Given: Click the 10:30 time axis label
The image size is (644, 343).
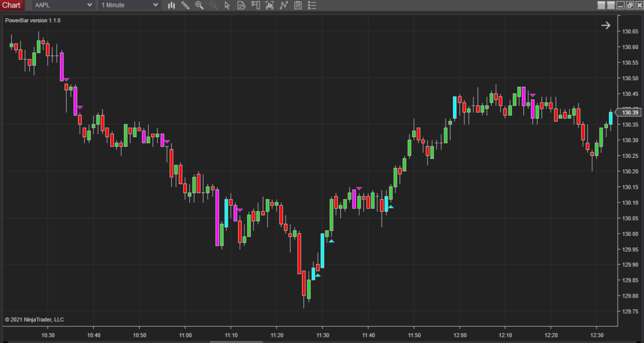Looking at the screenshot, I should (x=48, y=335).
